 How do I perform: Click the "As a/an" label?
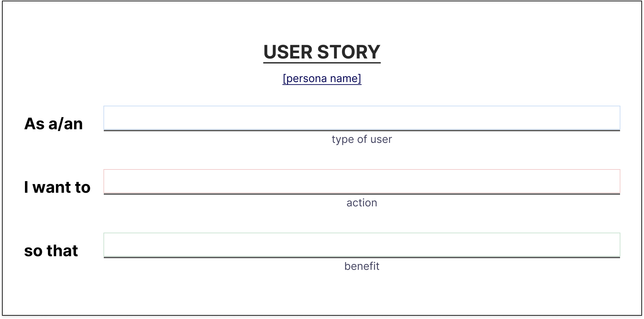pyautogui.click(x=54, y=124)
